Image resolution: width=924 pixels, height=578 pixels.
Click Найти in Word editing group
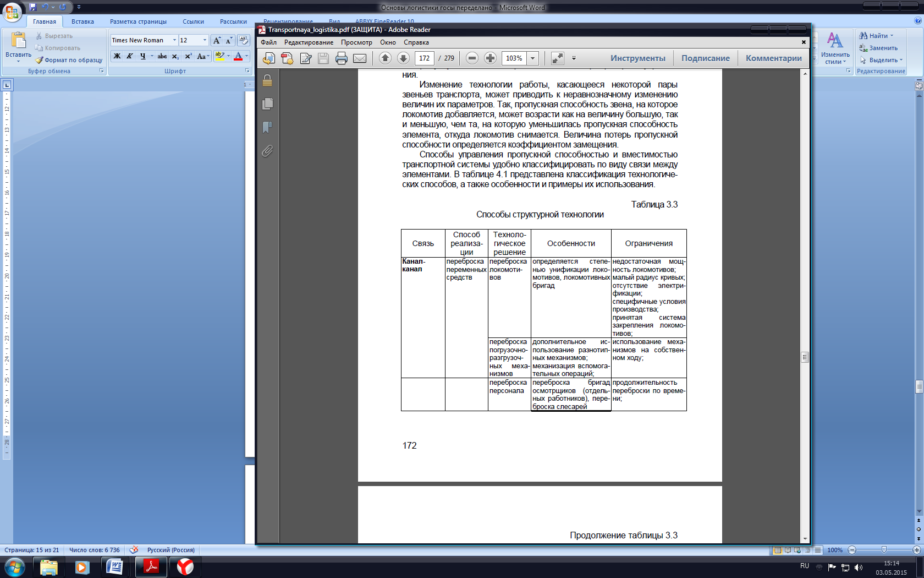(x=877, y=36)
